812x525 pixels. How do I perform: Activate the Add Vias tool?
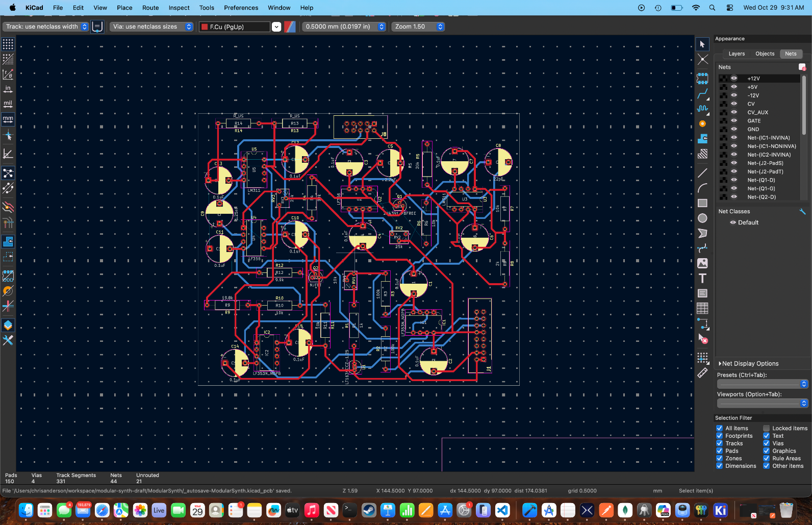click(702, 124)
